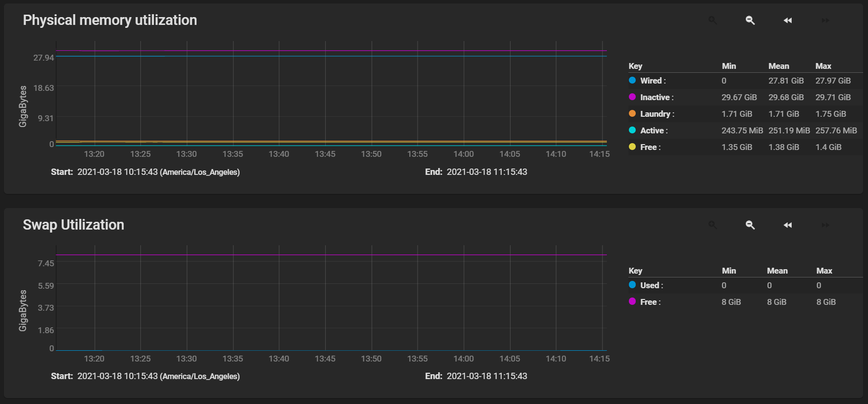
Task: Click Active mean value 251.19 MiB
Action: point(789,130)
